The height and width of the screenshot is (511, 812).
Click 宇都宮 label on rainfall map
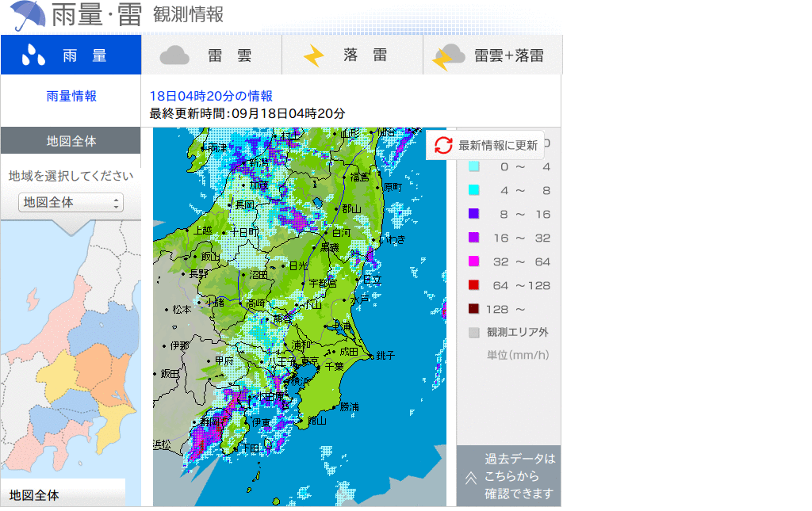pos(323,284)
